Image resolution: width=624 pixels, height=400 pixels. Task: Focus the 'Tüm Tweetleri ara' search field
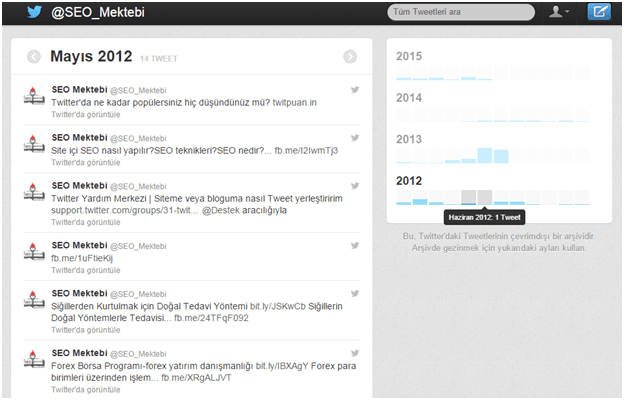tap(461, 12)
